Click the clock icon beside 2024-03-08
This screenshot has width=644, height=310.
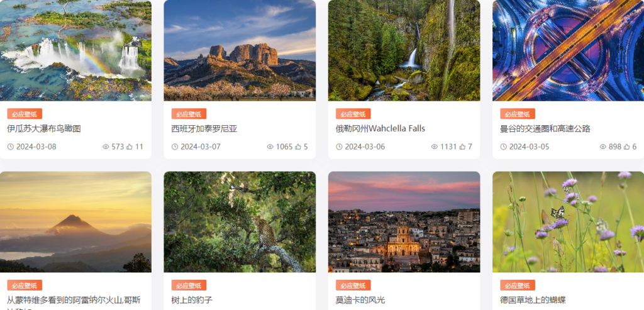[11, 147]
